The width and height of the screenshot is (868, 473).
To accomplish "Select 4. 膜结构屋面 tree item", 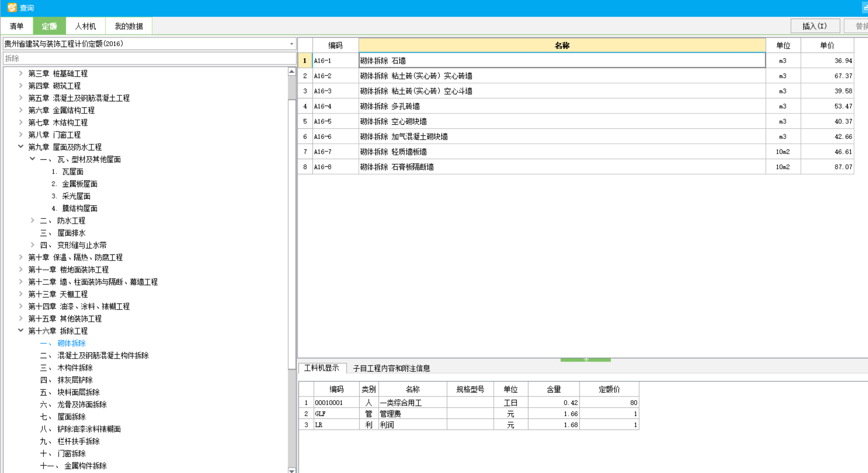I will [75, 208].
